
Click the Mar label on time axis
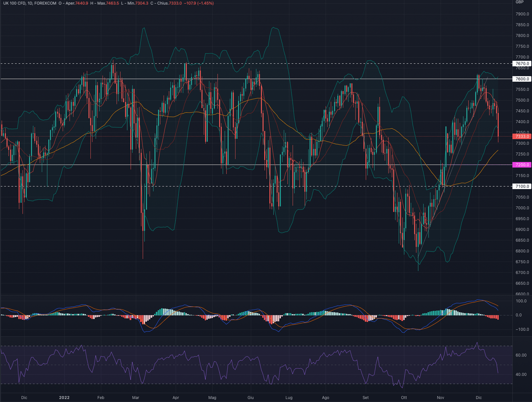coord(135,397)
